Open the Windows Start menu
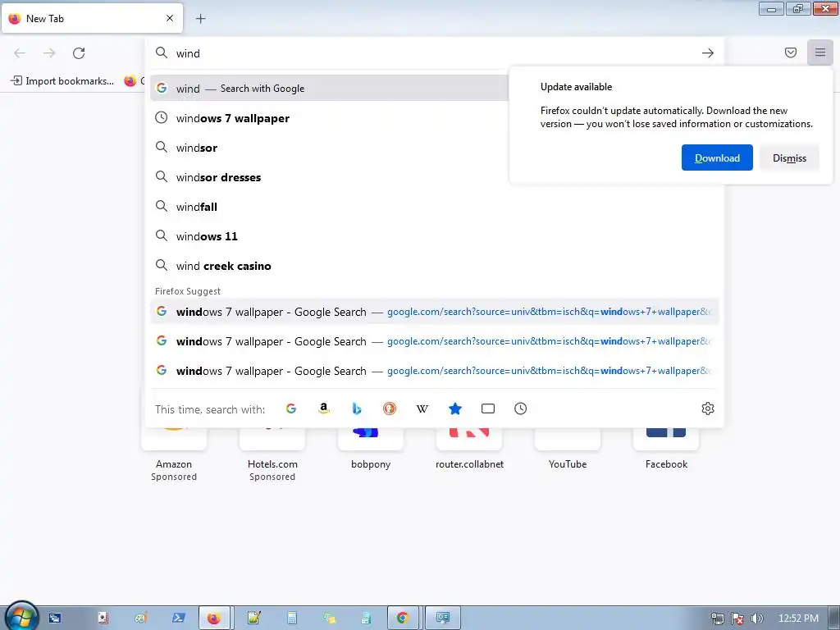The image size is (840, 630). click(x=21, y=617)
